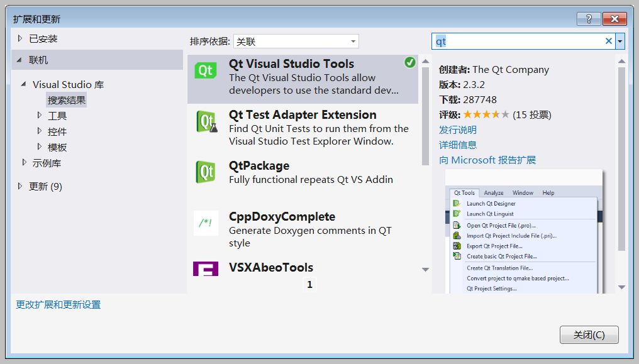
Task: Open the search history dropdown arrow
Action: [x=619, y=41]
